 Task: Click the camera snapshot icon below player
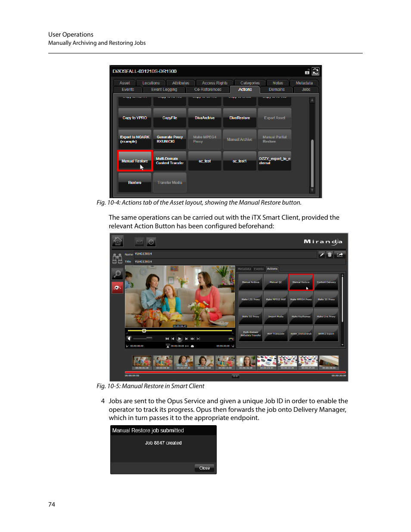point(192,346)
